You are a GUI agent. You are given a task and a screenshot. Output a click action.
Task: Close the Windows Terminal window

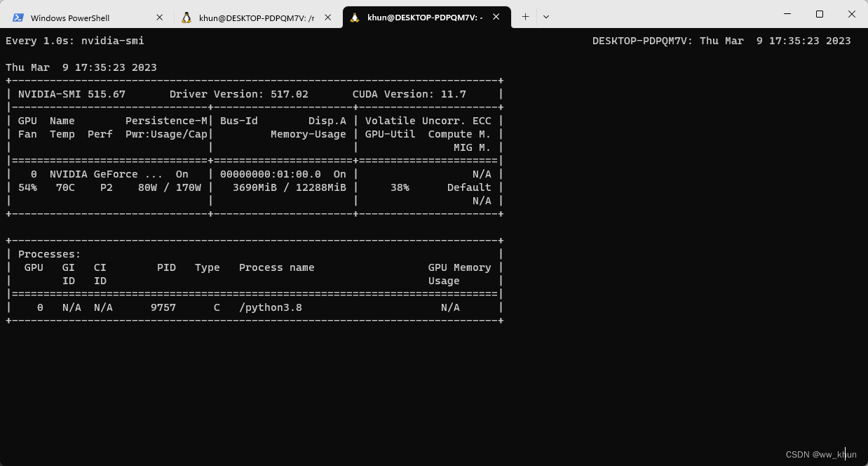coord(852,14)
